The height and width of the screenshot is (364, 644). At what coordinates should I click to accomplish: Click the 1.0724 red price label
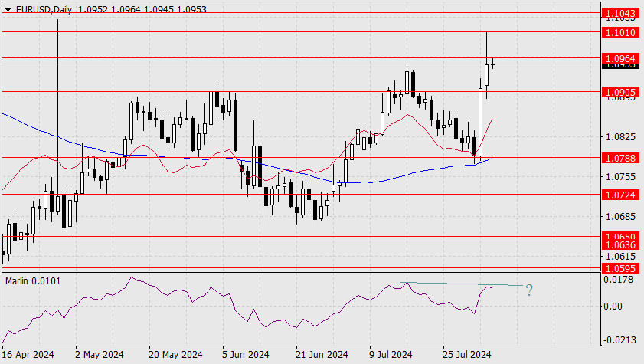coord(620,195)
